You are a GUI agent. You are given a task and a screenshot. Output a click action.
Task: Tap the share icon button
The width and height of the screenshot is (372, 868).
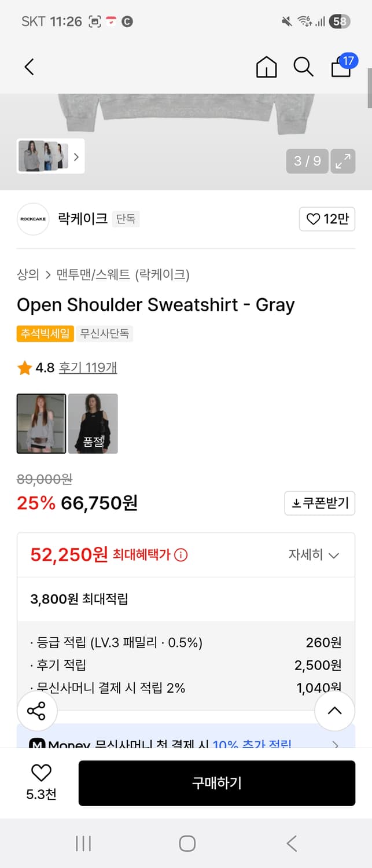(x=36, y=711)
